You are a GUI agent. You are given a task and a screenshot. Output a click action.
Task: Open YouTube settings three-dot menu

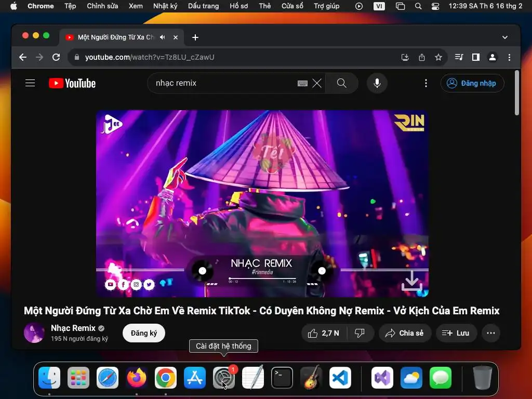pyautogui.click(x=426, y=83)
